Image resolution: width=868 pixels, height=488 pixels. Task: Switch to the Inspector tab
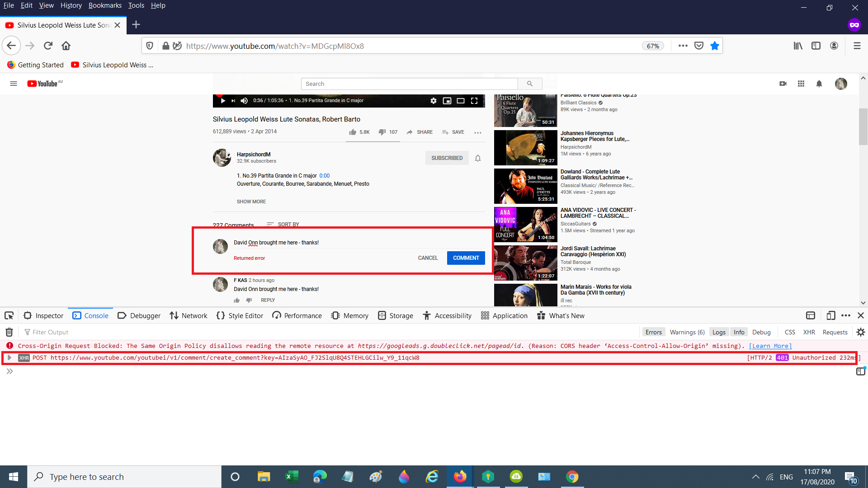point(43,315)
